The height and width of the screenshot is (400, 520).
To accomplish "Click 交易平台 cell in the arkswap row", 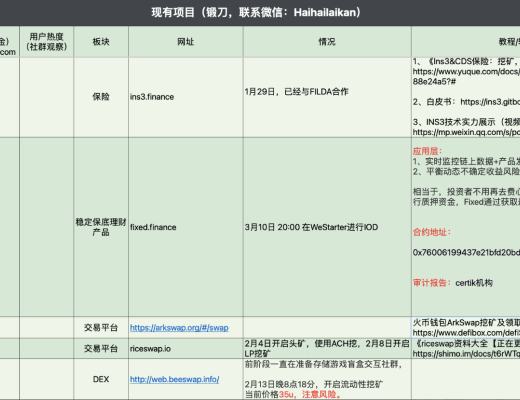I will tap(101, 328).
